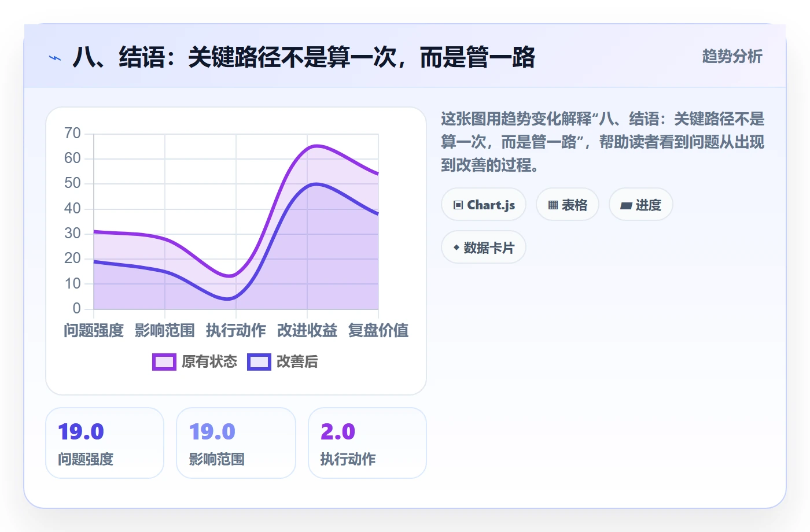810x532 pixels.
Task: Click the heading 八、结语：关键路径不是算一次
Action: pyautogui.click(x=304, y=57)
